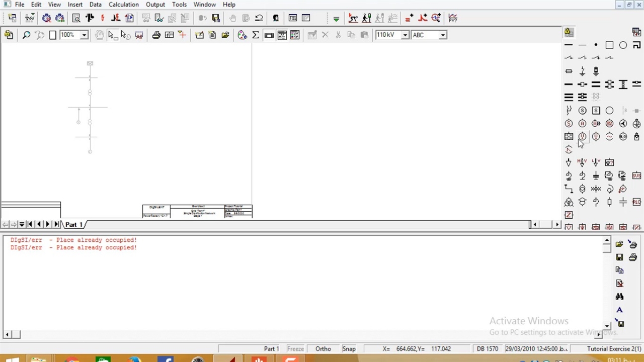Click the binoculars search icon in output window
The width and height of the screenshot is (644, 362).
coord(619,297)
